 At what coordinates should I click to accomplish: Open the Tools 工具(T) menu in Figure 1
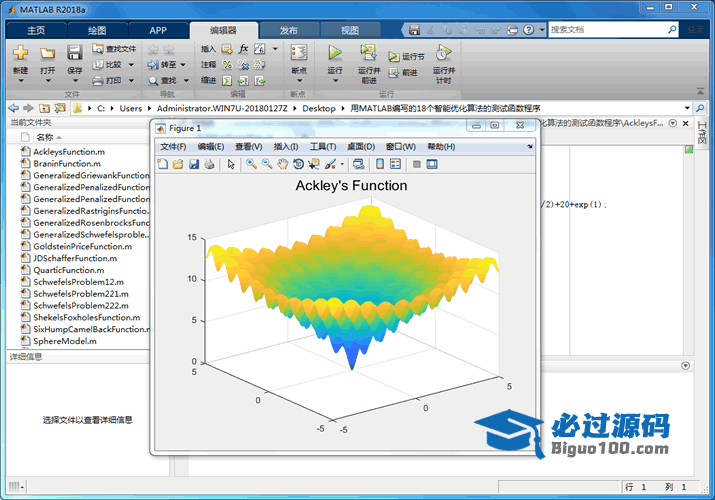[323, 147]
